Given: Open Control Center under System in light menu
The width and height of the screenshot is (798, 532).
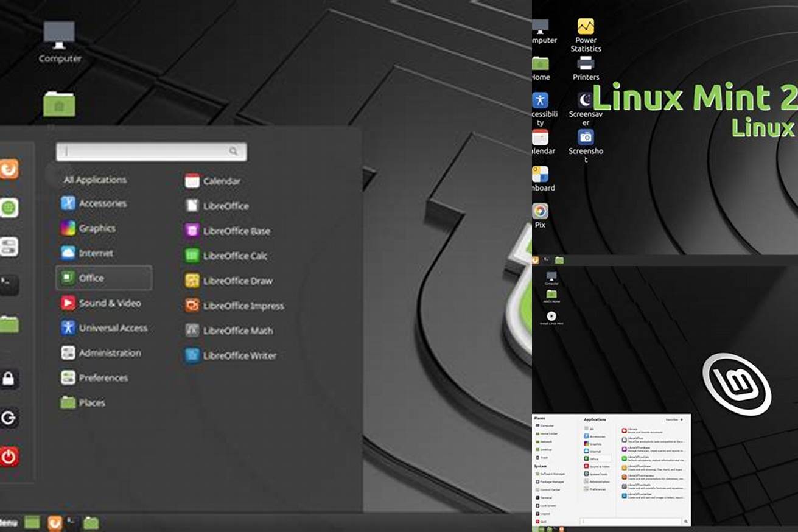Looking at the screenshot, I should tap(548, 489).
